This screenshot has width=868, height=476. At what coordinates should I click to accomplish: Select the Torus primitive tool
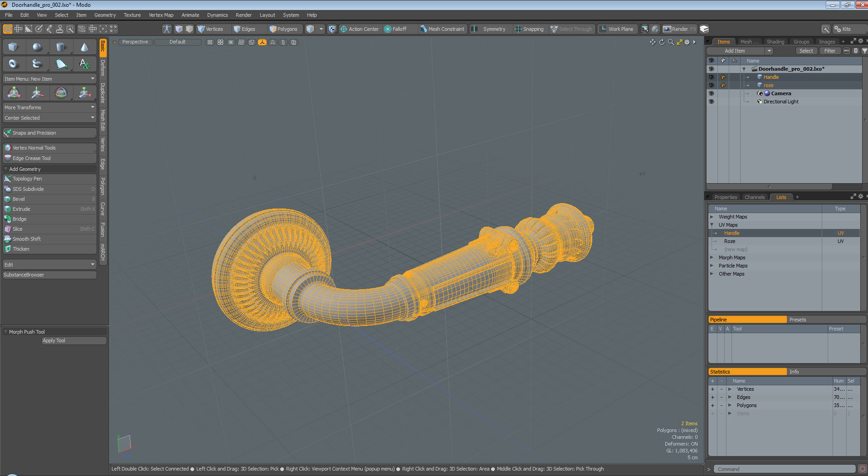tap(13, 64)
